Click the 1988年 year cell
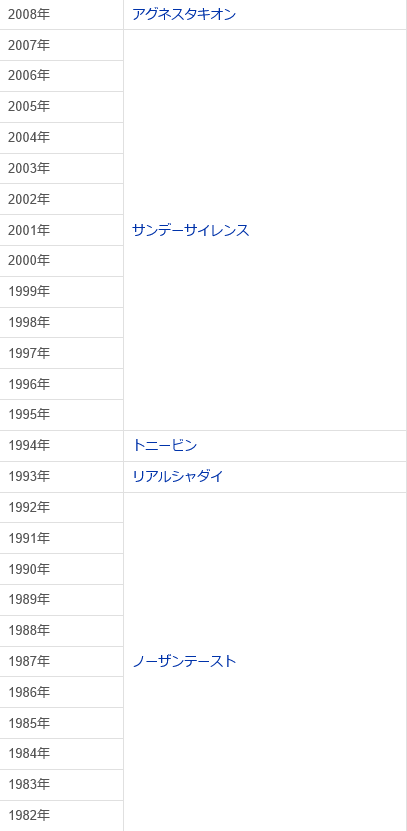The height and width of the screenshot is (831, 407). [x=61, y=630]
